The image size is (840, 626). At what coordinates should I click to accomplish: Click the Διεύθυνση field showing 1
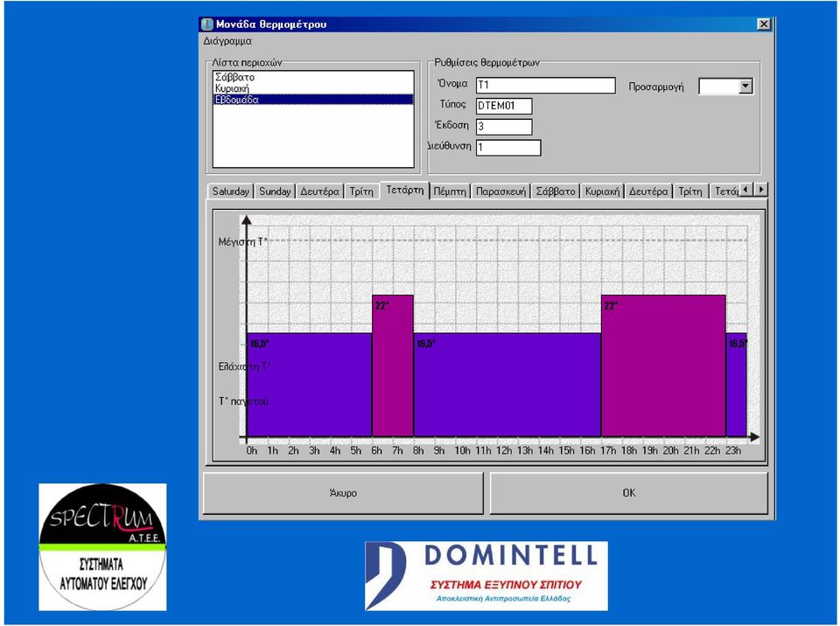click(508, 148)
